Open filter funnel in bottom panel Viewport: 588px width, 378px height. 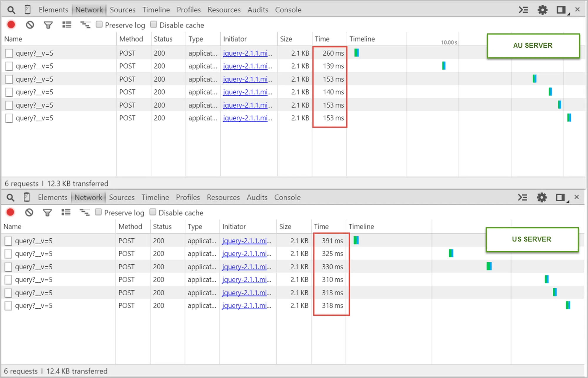pyautogui.click(x=47, y=213)
